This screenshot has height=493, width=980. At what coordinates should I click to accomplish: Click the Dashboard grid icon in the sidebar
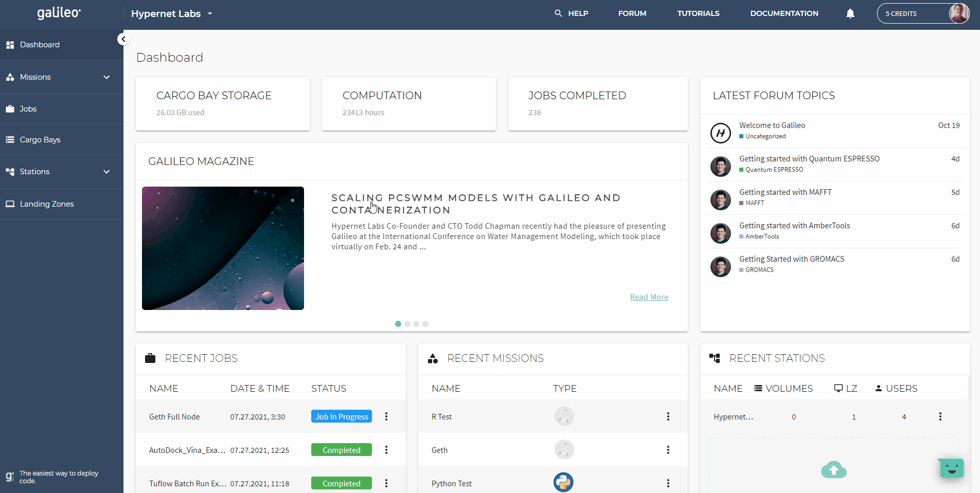pos(10,45)
